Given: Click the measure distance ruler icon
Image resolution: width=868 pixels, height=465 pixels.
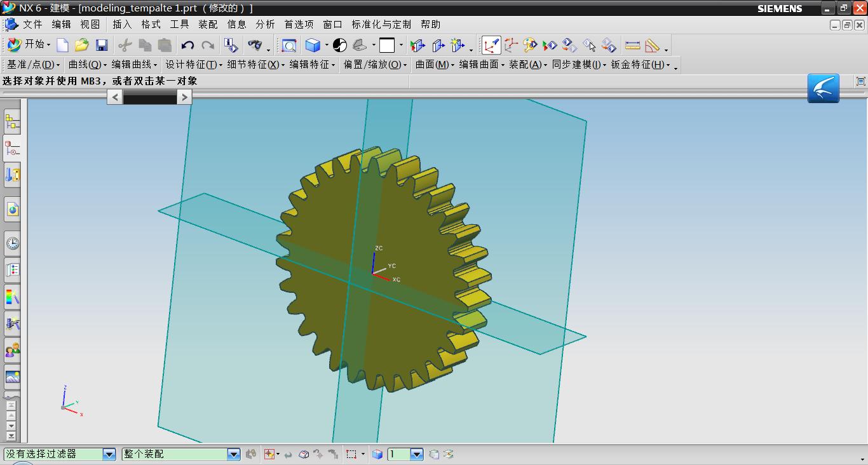Looking at the screenshot, I should coord(632,45).
